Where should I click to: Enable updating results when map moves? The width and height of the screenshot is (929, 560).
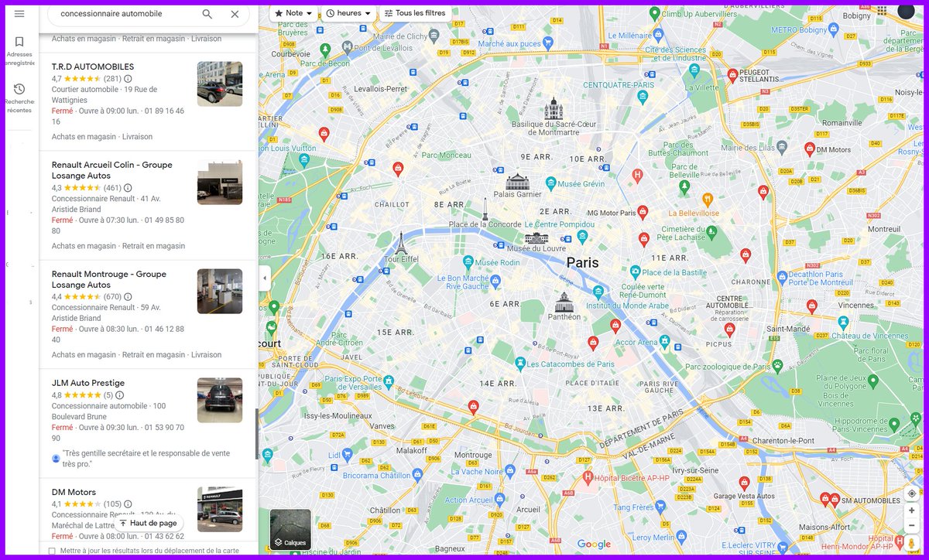point(52,551)
